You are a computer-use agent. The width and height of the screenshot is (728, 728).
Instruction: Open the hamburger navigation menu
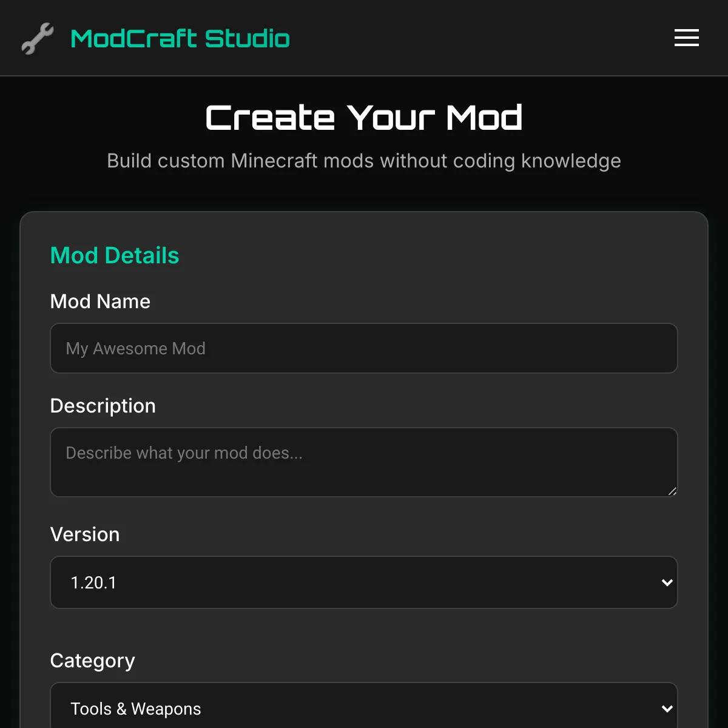pyautogui.click(x=686, y=38)
